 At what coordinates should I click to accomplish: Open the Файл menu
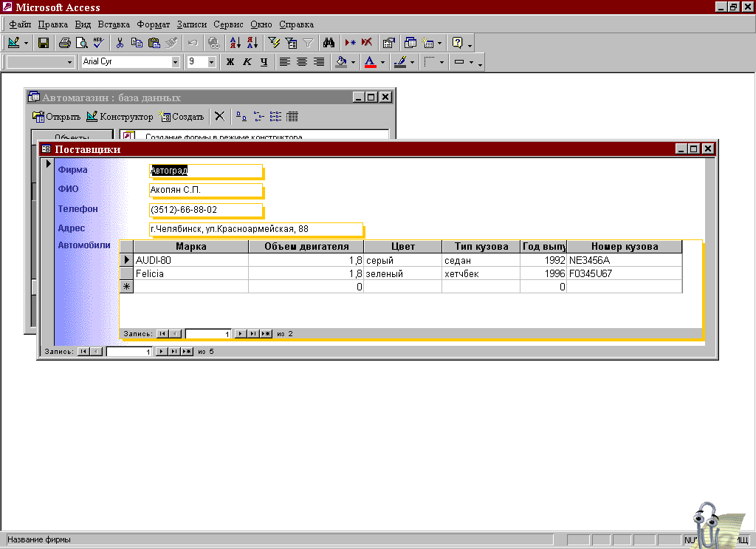pyautogui.click(x=20, y=24)
